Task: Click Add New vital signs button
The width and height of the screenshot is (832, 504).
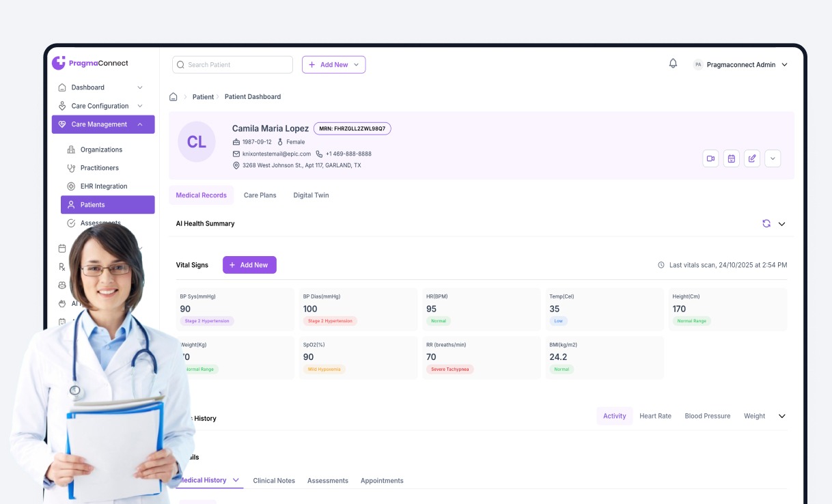Action: [249, 265]
